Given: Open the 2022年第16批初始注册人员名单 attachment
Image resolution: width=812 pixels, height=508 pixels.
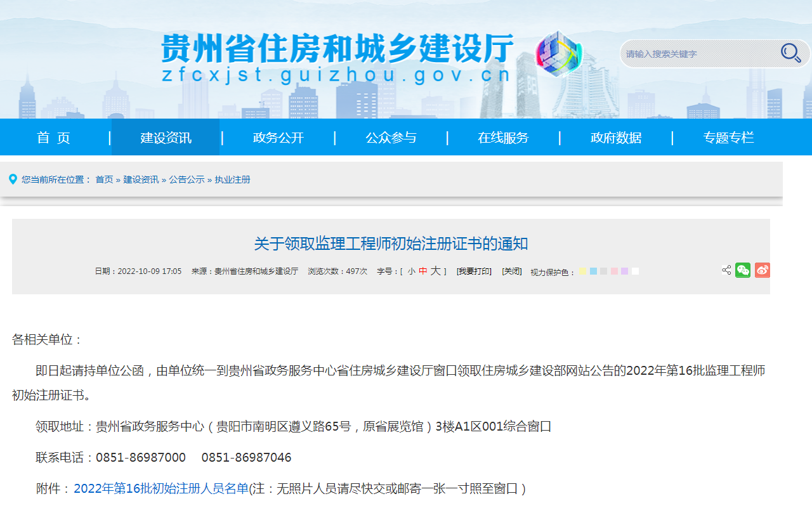Looking at the screenshot, I should 160,488.
